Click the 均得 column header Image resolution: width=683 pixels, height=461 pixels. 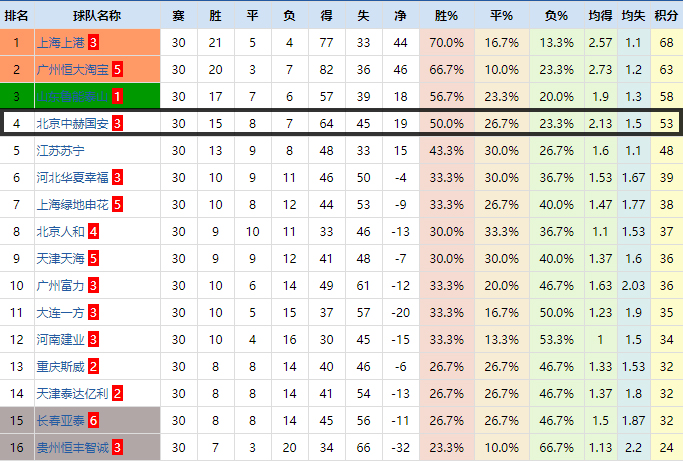click(600, 16)
